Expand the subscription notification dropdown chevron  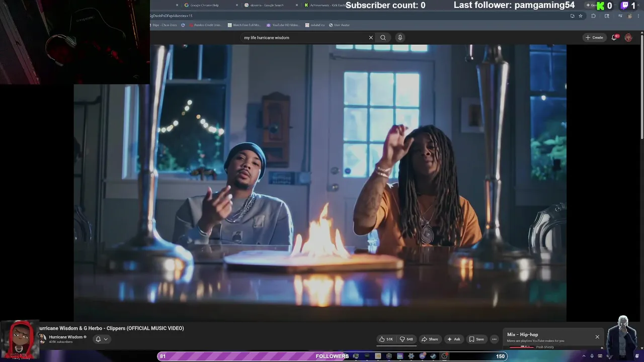tap(106, 339)
